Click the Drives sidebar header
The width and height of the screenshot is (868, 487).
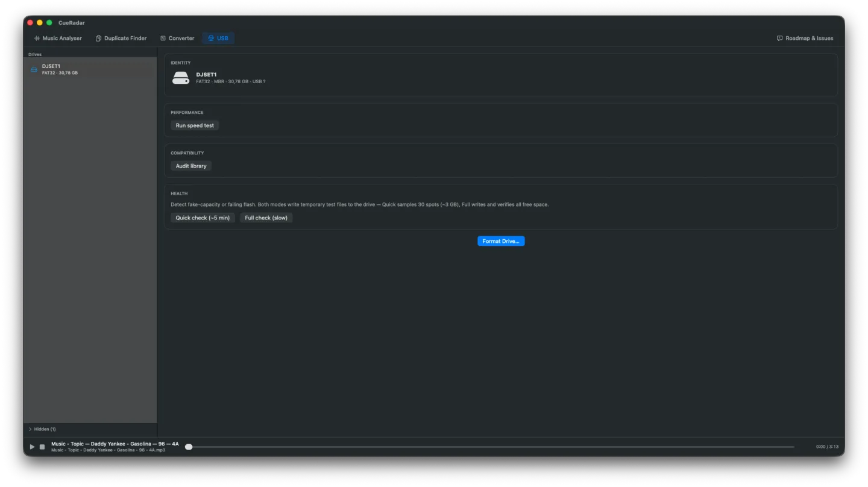[x=35, y=54]
